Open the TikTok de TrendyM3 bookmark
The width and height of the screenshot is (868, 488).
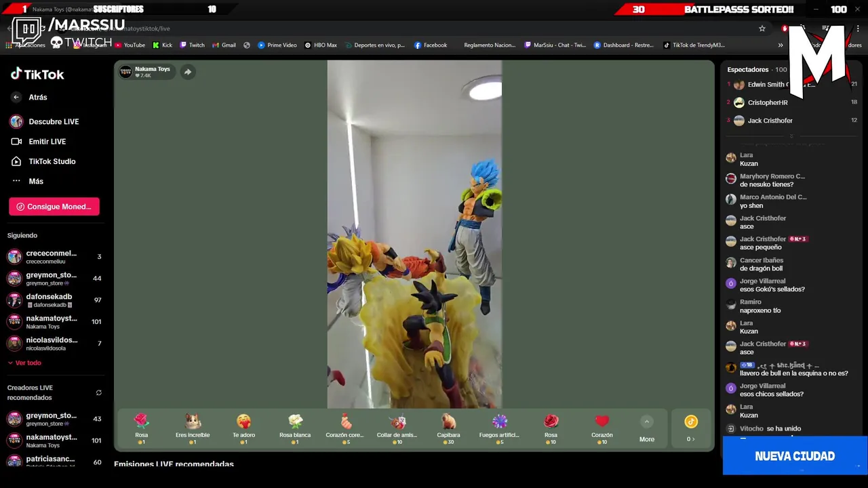[694, 45]
